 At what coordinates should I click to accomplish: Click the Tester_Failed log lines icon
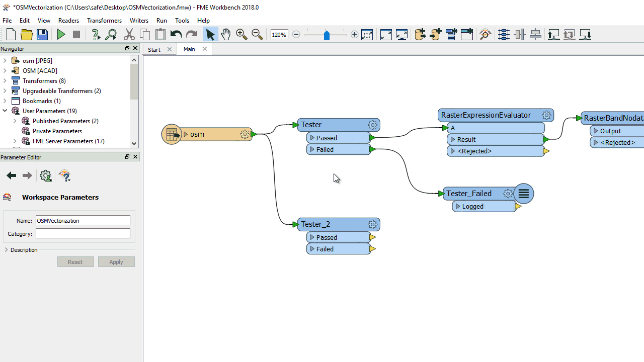[524, 194]
